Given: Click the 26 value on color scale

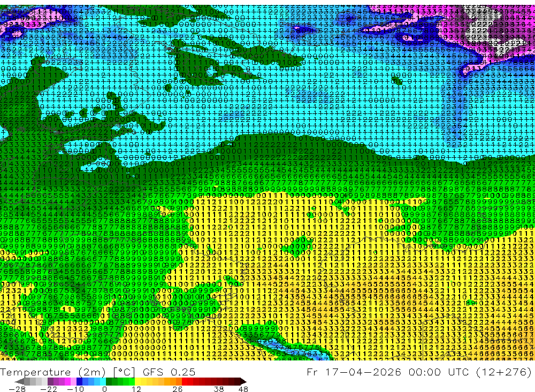Looking at the screenshot, I should [178, 389].
